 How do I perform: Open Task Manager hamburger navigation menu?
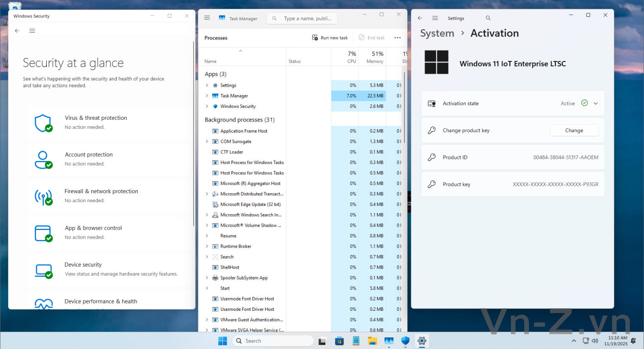coord(207,18)
